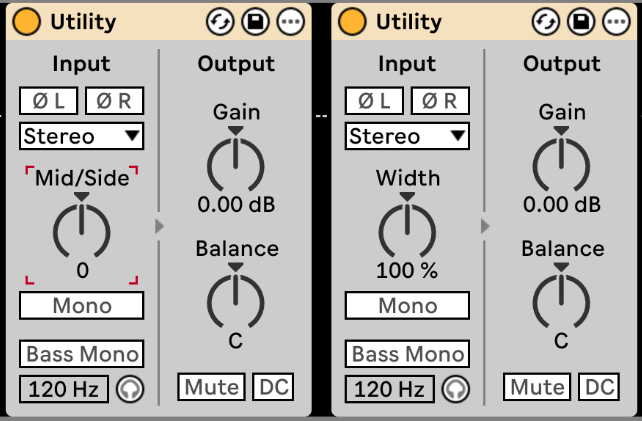Enable the DC filter on right Utility
Screen dimensions: 642x421
pos(599,387)
